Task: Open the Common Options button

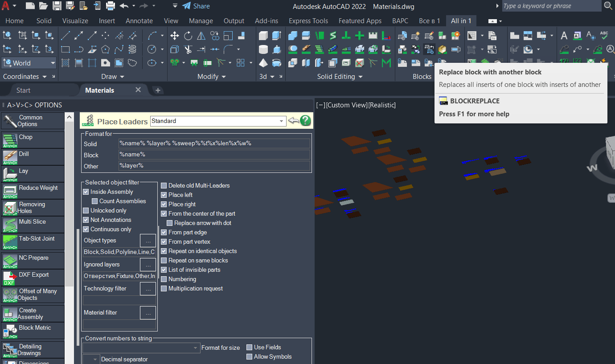Action: point(33,121)
